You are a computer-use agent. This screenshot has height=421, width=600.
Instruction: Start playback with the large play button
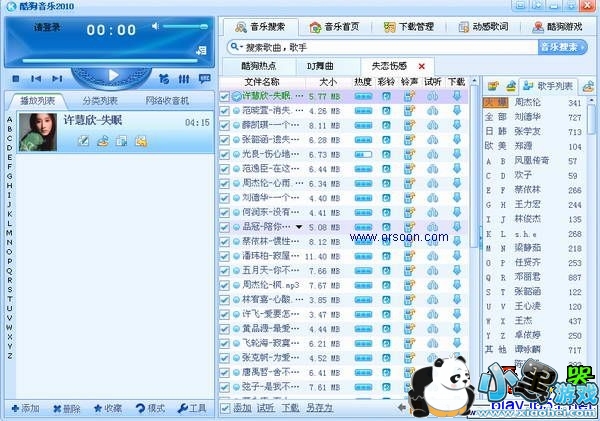(112, 75)
